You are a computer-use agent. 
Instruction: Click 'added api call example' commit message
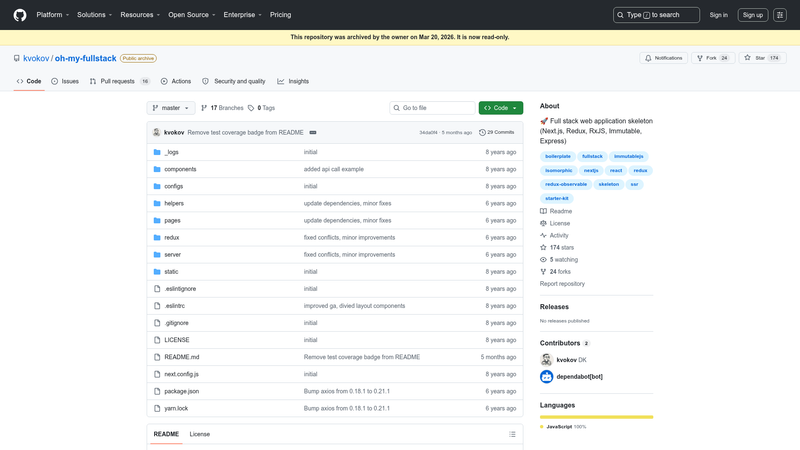click(x=334, y=169)
